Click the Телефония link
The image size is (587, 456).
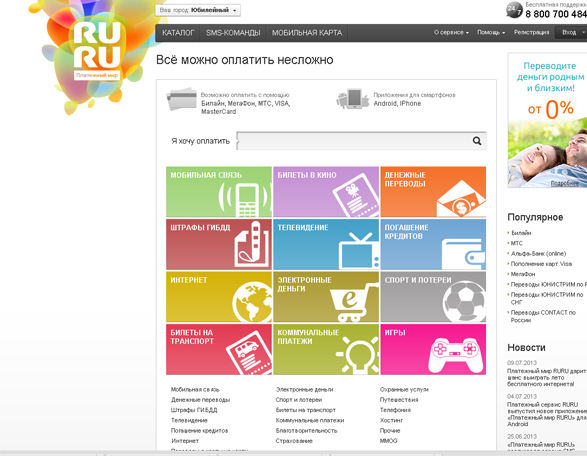395,410
